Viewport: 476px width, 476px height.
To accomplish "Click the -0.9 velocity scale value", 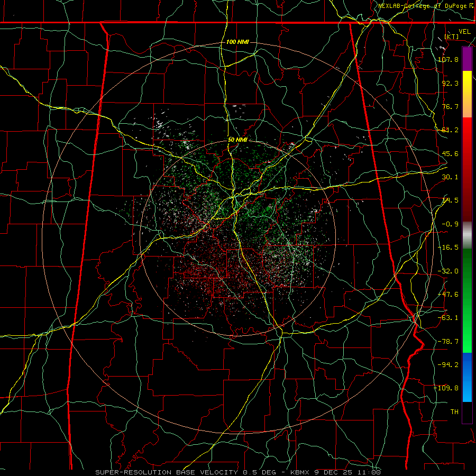I will pos(450,224).
